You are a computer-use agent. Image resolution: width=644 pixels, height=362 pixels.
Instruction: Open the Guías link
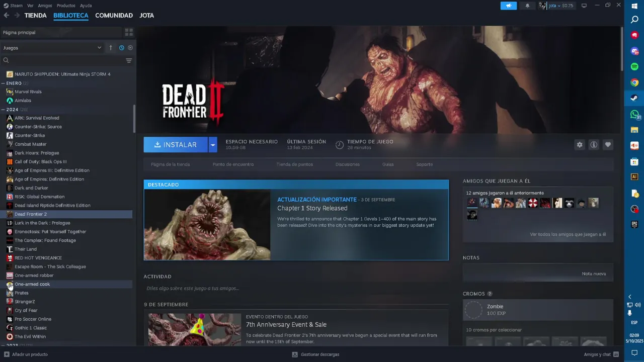388,164
